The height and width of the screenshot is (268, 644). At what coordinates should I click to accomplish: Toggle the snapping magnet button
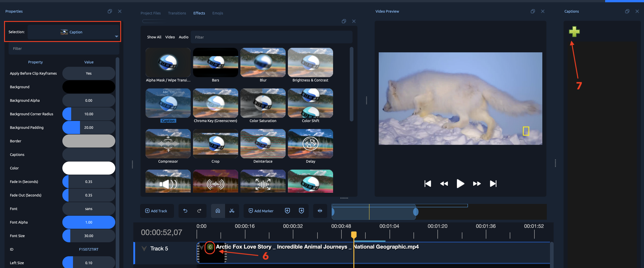coord(218,211)
